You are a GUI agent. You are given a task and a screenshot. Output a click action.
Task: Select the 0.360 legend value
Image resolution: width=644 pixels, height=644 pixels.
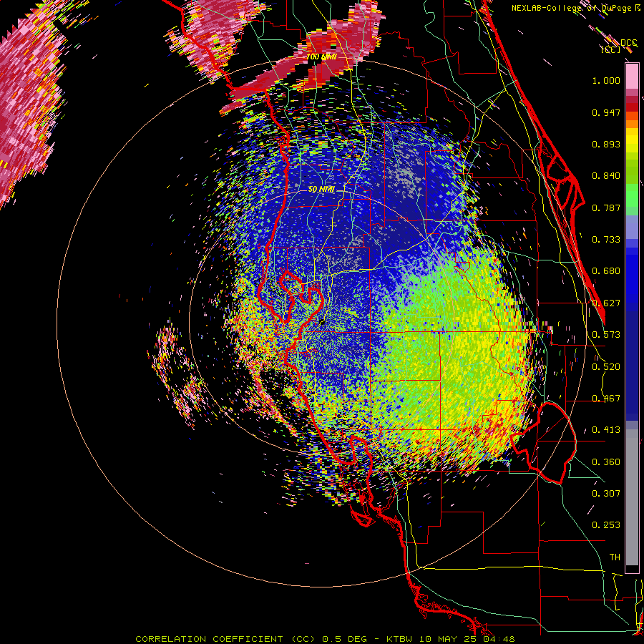[606, 462]
